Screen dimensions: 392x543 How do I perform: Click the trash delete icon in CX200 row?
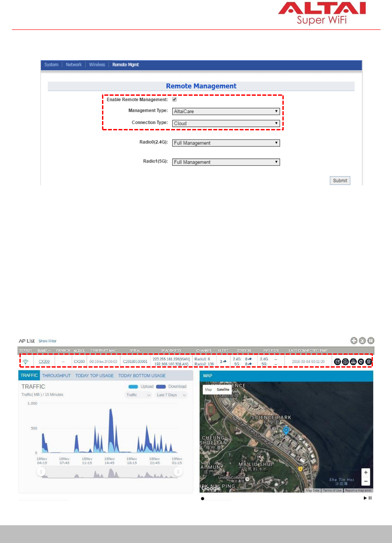coord(369,362)
